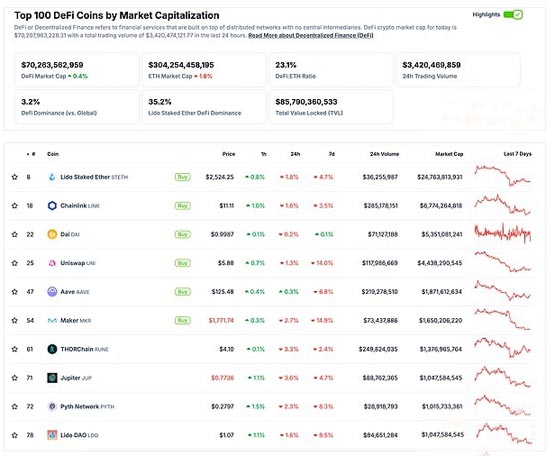Open Maker MKR coin page
The height and width of the screenshot is (456, 555).
tap(76, 320)
